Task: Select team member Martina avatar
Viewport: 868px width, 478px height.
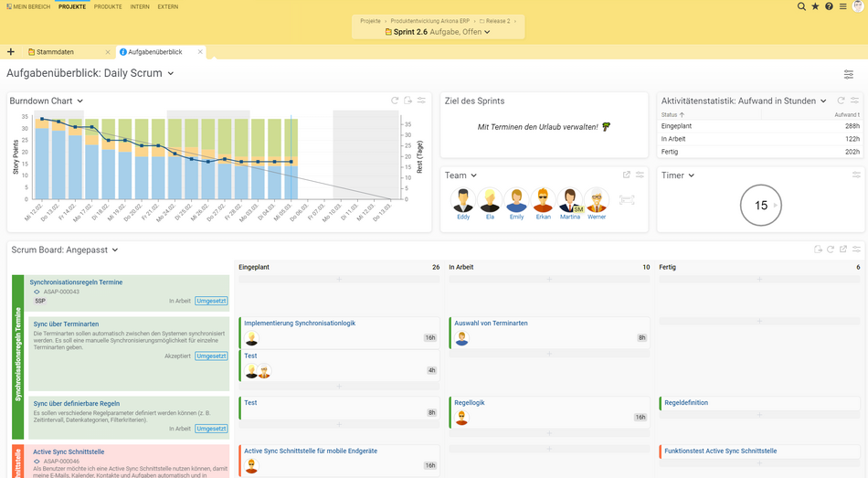Action: coord(569,200)
